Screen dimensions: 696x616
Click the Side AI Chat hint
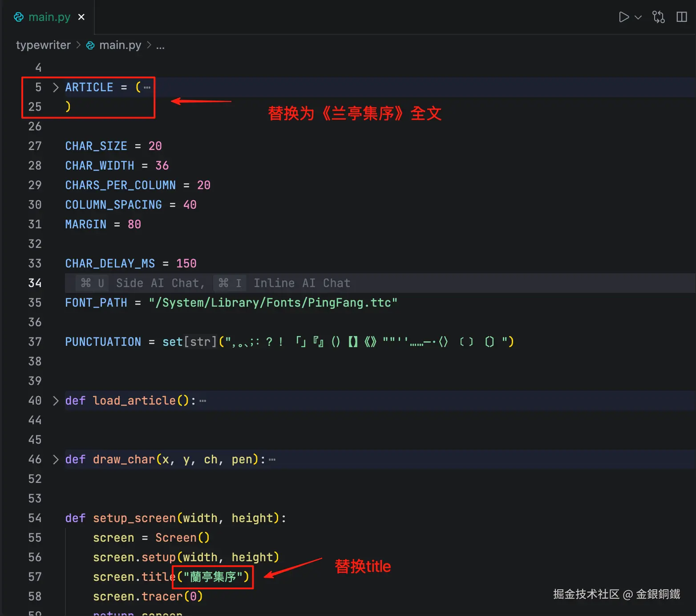click(140, 283)
